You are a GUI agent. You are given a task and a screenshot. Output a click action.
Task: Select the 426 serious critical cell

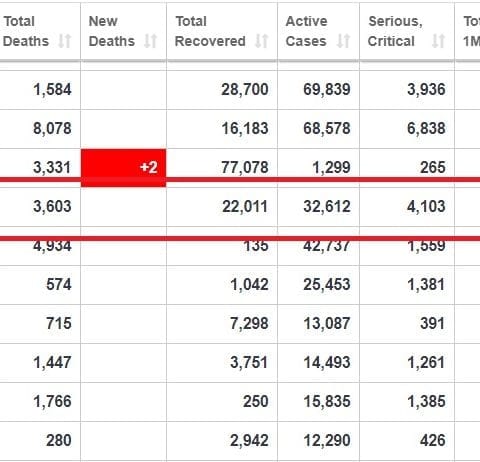(407, 441)
